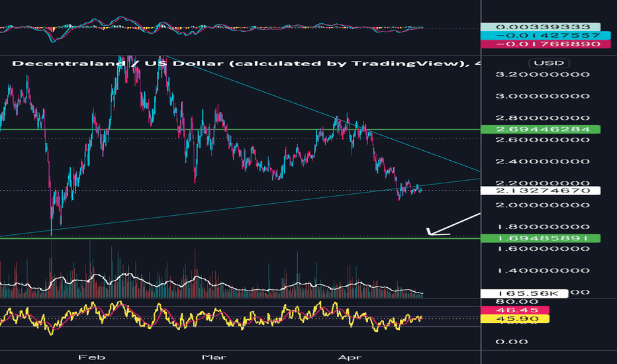Click the 2.60000000 price axis tick

pyautogui.click(x=543, y=140)
